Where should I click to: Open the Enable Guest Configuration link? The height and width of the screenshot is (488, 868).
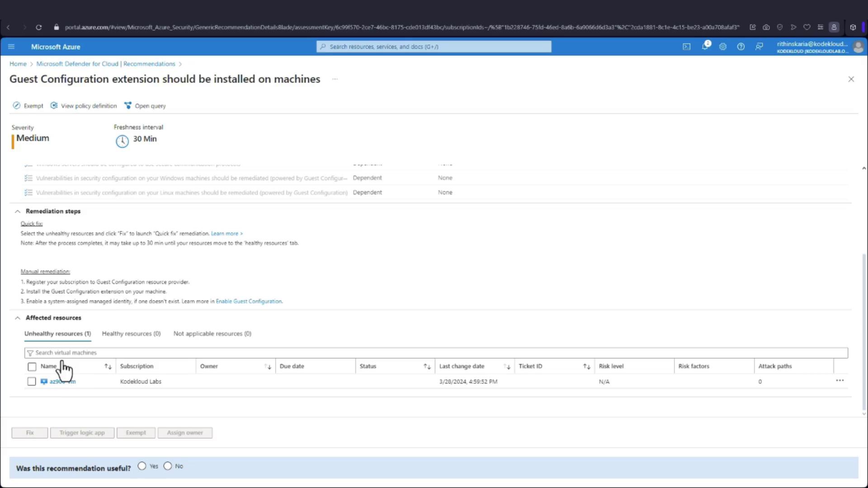click(x=249, y=301)
